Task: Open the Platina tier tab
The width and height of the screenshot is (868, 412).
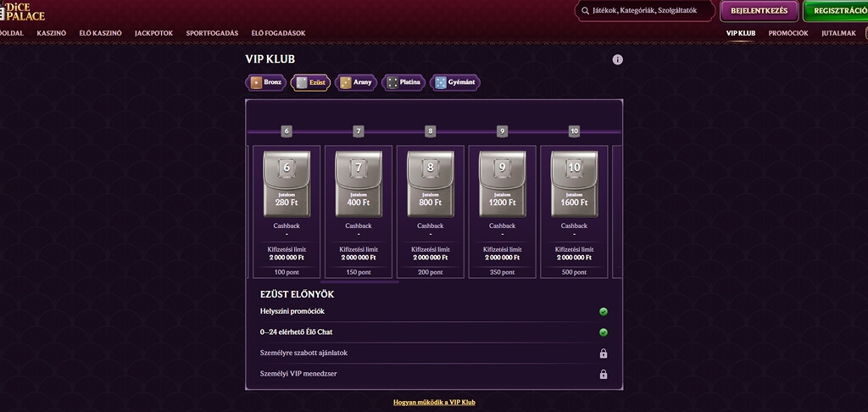Action: coord(403,82)
